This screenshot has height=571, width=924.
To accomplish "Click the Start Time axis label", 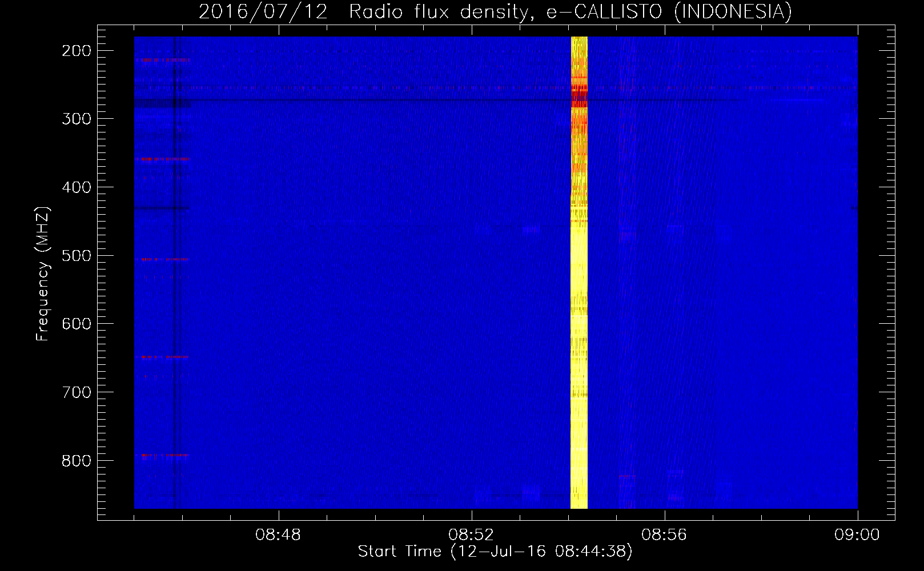I will click(x=495, y=551).
